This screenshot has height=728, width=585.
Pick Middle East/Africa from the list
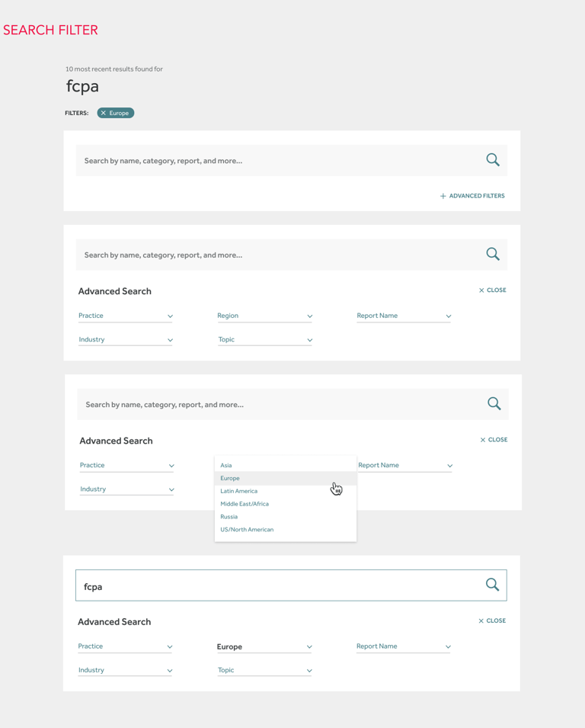click(245, 504)
